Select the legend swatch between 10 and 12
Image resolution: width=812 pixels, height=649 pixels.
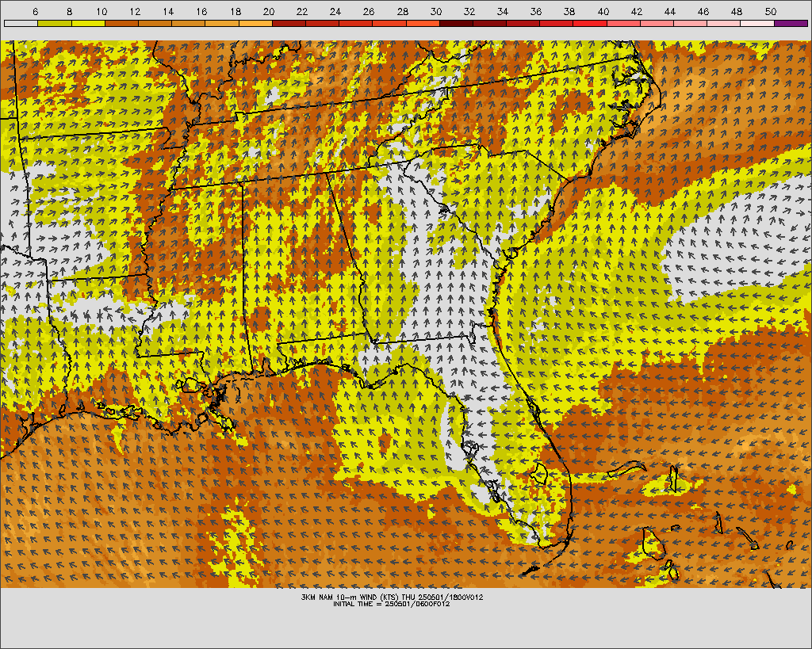click(121, 23)
